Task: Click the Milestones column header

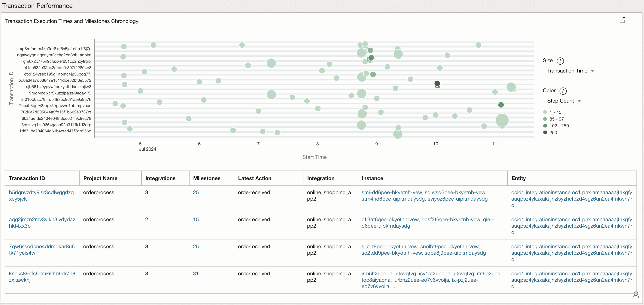Action: 207,178
